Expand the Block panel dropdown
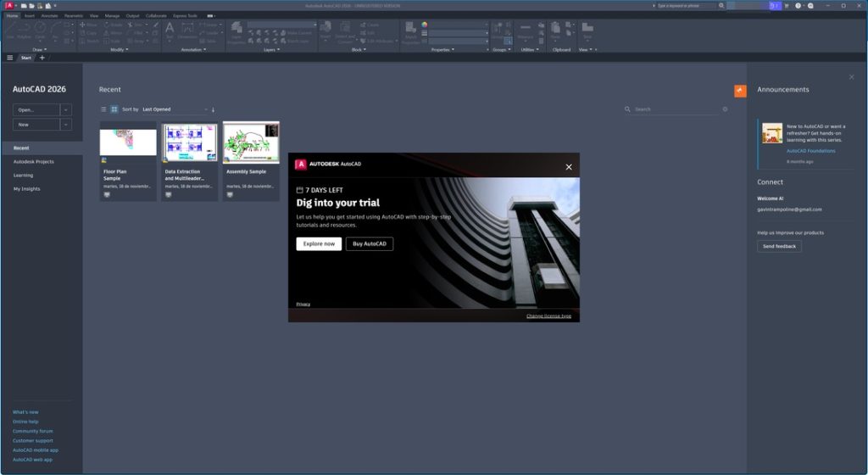The height and width of the screenshot is (475, 868). coord(359,49)
